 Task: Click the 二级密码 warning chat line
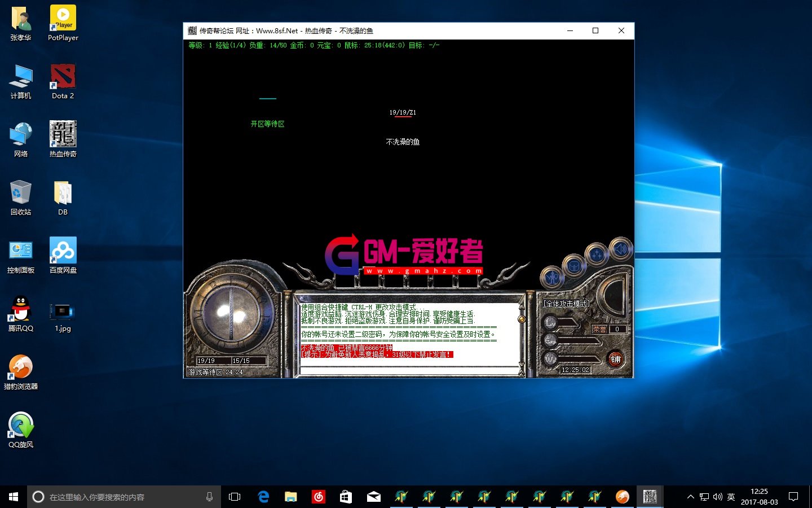pyautogui.click(x=398, y=334)
